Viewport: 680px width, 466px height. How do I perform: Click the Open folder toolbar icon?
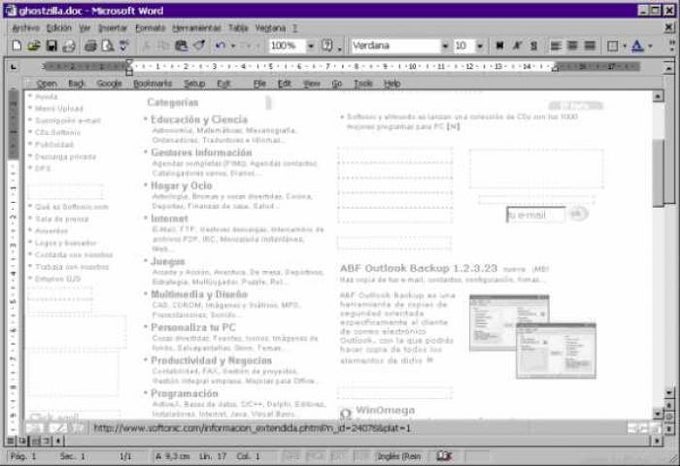tap(34, 46)
